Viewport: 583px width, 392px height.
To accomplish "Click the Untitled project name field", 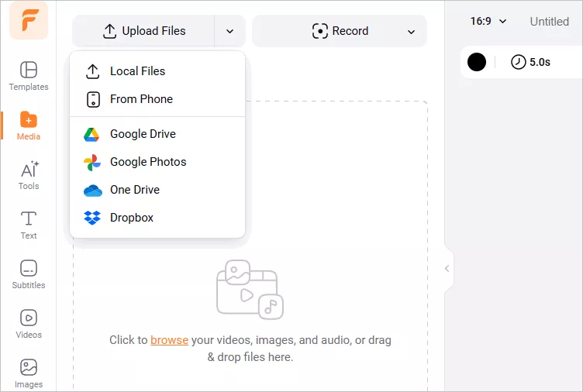I will click(x=549, y=22).
